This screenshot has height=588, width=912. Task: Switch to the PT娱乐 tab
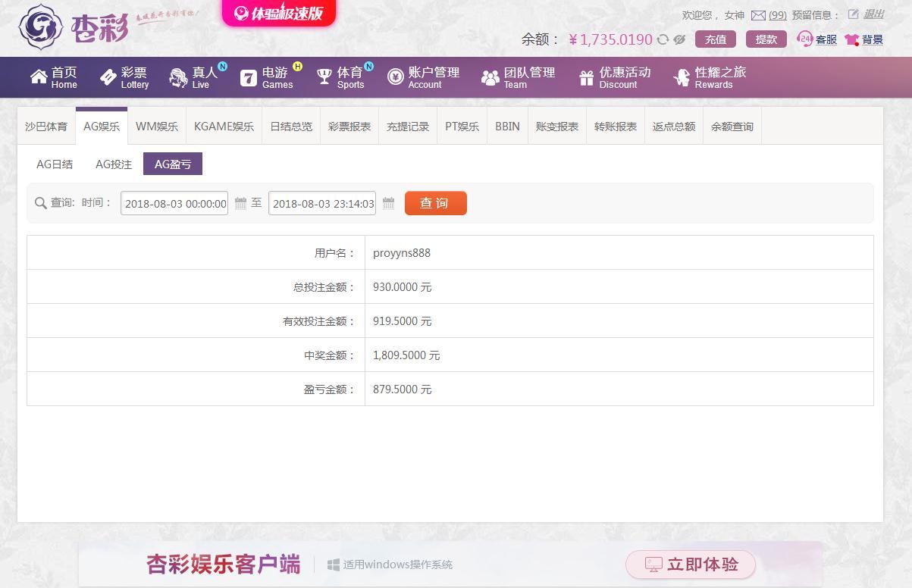coord(462,127)
